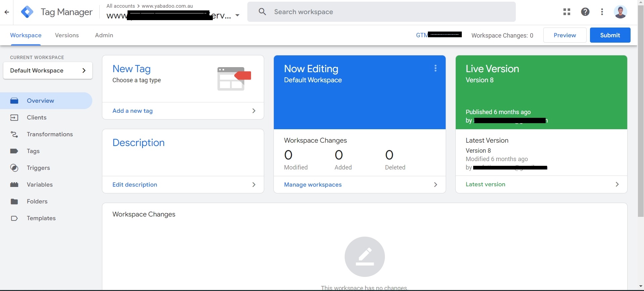644x291 pixels.
Task: Click the New Tag illustration icon
Action: (x=234, y=79)
